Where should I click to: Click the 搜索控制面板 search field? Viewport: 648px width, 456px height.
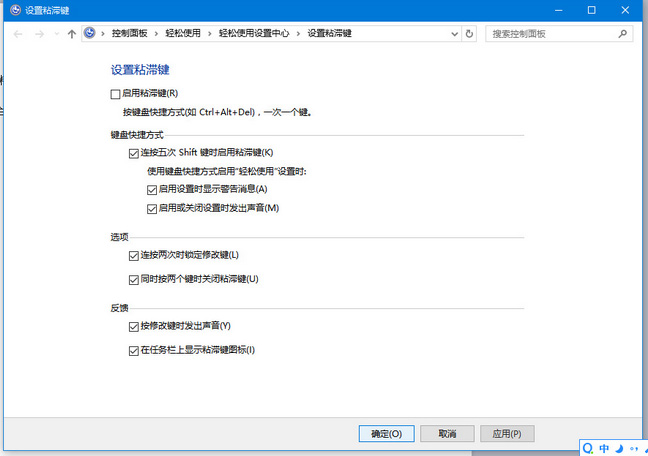(550, 33)
